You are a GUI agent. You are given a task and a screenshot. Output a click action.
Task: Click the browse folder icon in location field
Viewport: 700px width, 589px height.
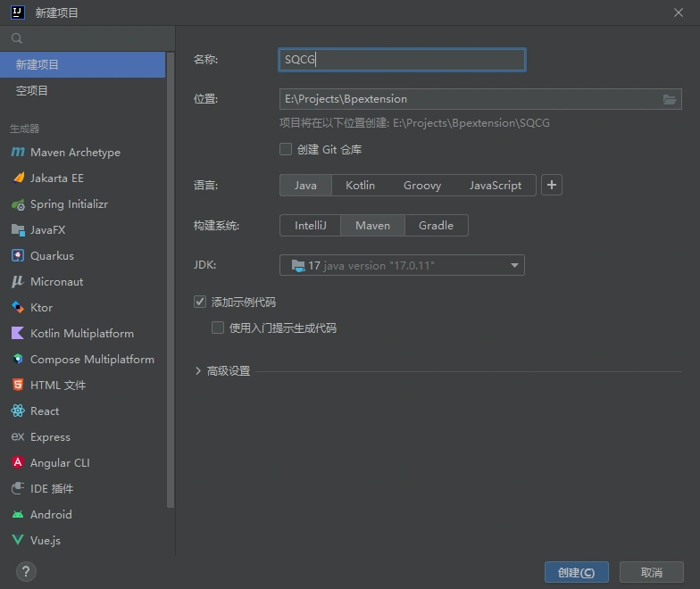click(x=670, y=99)
